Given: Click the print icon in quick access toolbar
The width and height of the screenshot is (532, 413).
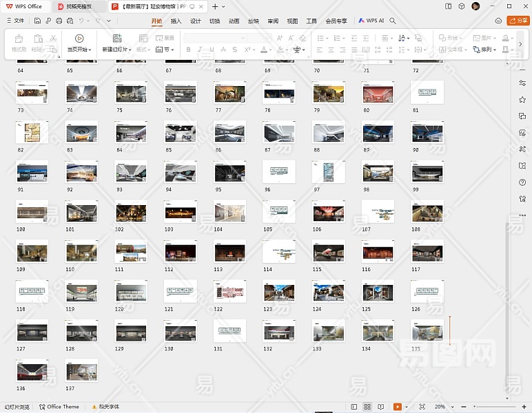Looking at the screenshot, I should click(60, 21).
